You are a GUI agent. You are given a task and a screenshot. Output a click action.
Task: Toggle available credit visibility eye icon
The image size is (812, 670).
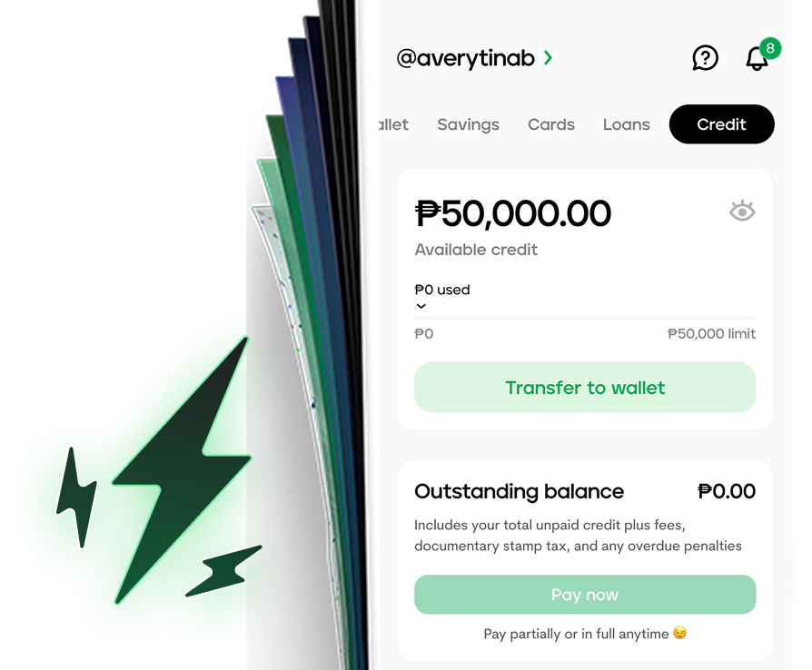pos(742,211)
